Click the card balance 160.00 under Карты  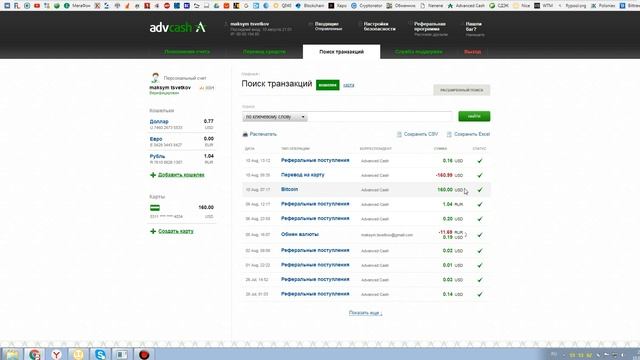(x=206, y=208)
